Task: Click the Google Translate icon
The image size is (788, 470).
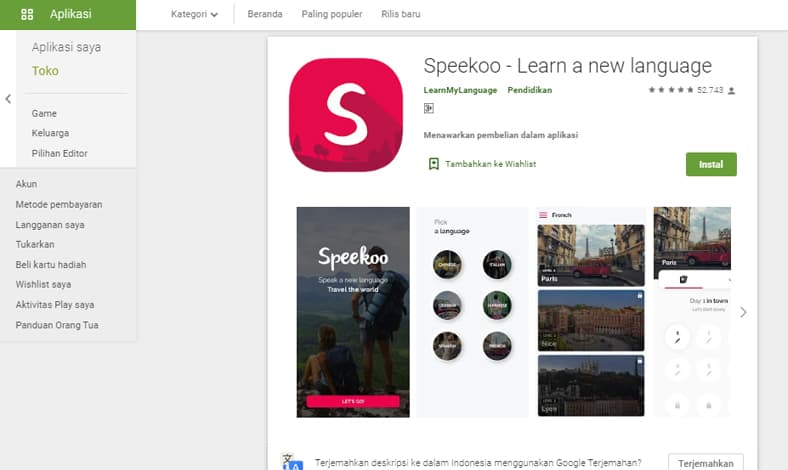Action: 292,462
